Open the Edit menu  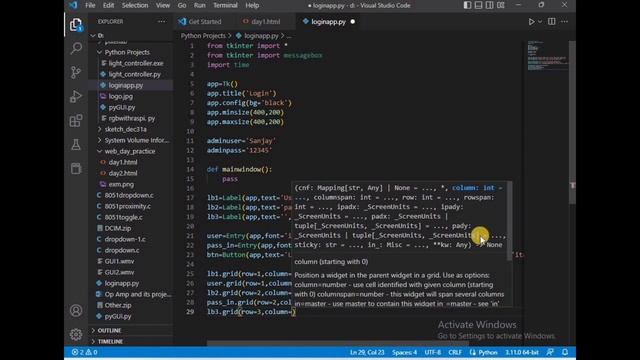108,5
